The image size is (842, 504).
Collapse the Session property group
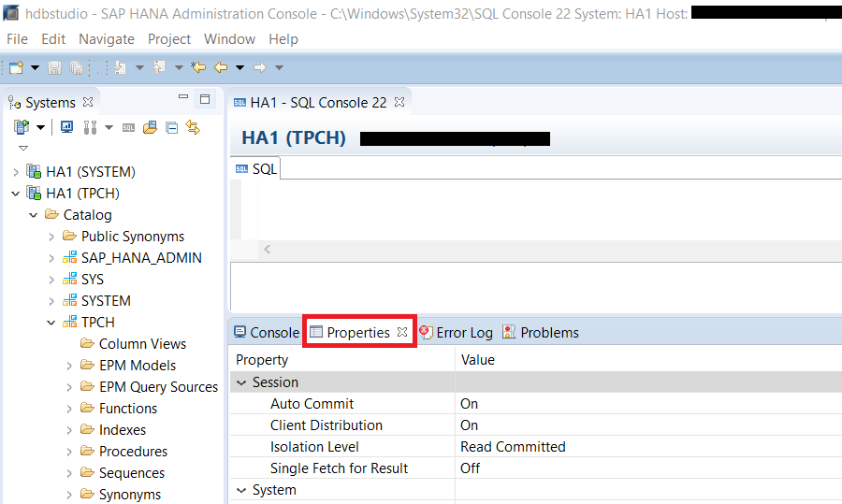click(241, 382)
